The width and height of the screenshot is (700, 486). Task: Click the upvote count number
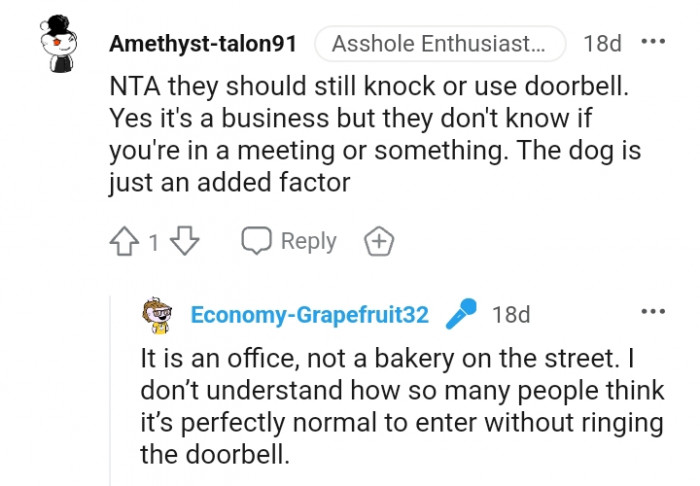tap(154, 242)
